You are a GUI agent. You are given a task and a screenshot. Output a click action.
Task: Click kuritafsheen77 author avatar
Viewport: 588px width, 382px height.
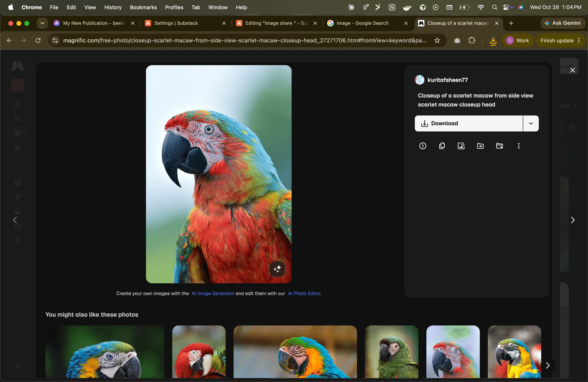419,80
